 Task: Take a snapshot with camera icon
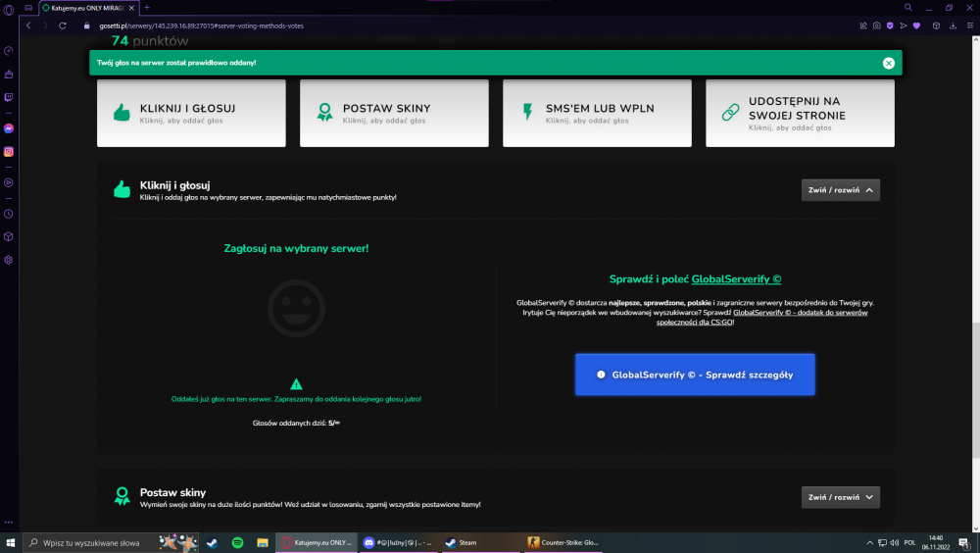[877, 25]
